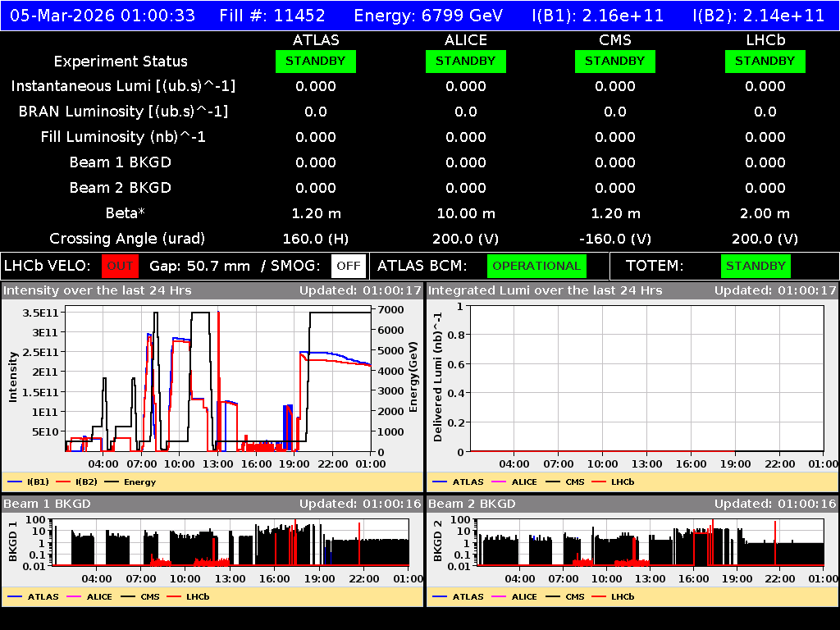The height and width of the screenshot is (630, 840).
Task: Click the ATLAS BCM OPERATIONAL indicator
Action: tap(536, 266)
